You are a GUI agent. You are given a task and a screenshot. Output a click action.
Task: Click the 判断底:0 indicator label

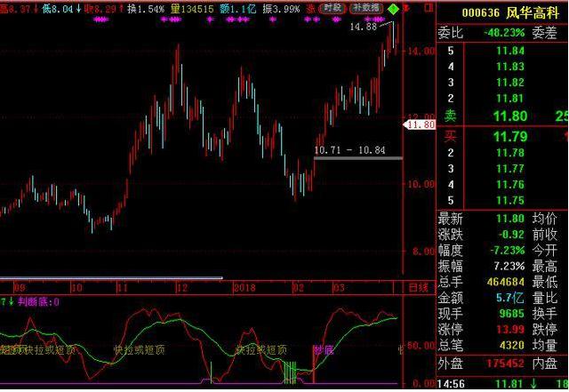38,301
